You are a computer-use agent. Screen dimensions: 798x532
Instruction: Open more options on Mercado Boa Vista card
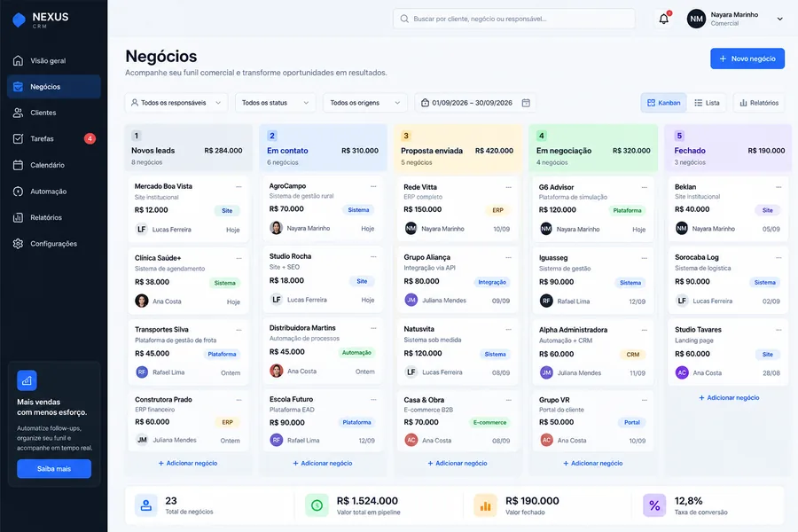click(x=239, y=187)
